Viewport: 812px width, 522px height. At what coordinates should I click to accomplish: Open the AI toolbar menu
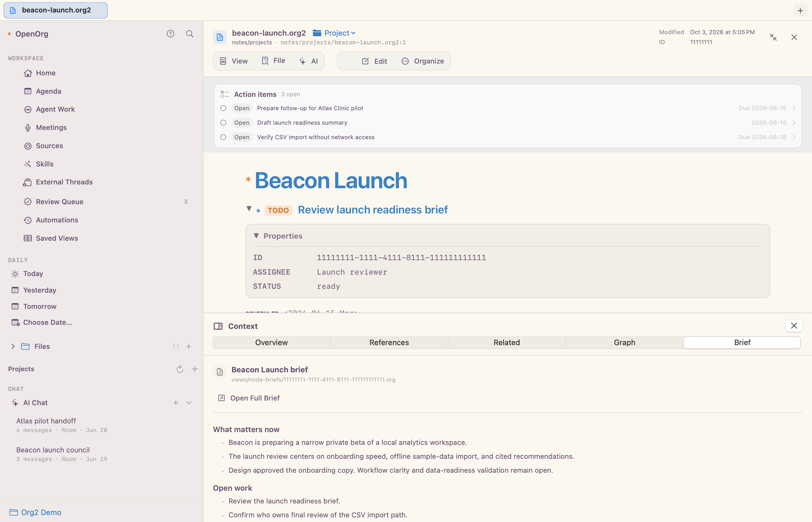[x=309, y=61]
